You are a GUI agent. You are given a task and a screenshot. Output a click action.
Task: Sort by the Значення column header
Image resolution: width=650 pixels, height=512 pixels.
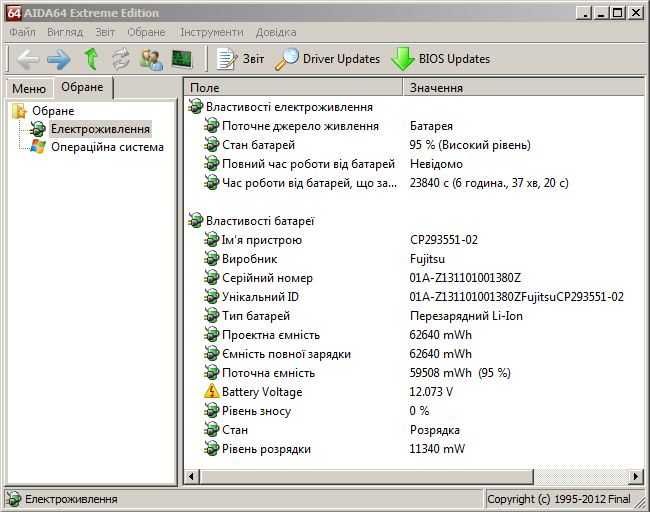523,87
